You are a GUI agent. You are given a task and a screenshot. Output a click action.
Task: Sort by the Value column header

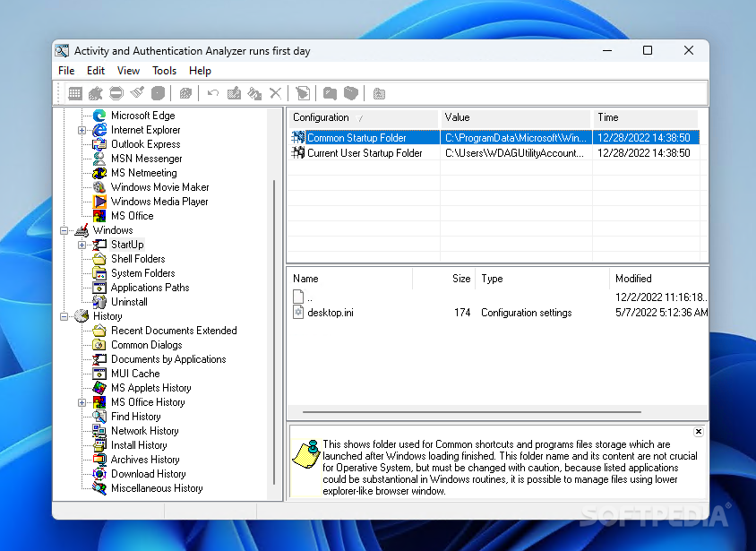[x=515, y=117]
